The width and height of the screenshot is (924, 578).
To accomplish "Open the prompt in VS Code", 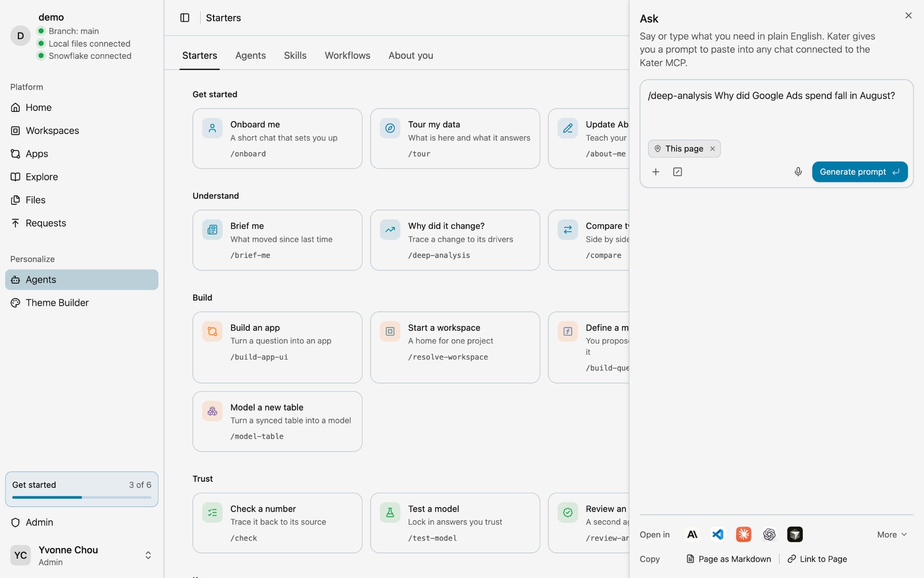I will pos(718,534).
